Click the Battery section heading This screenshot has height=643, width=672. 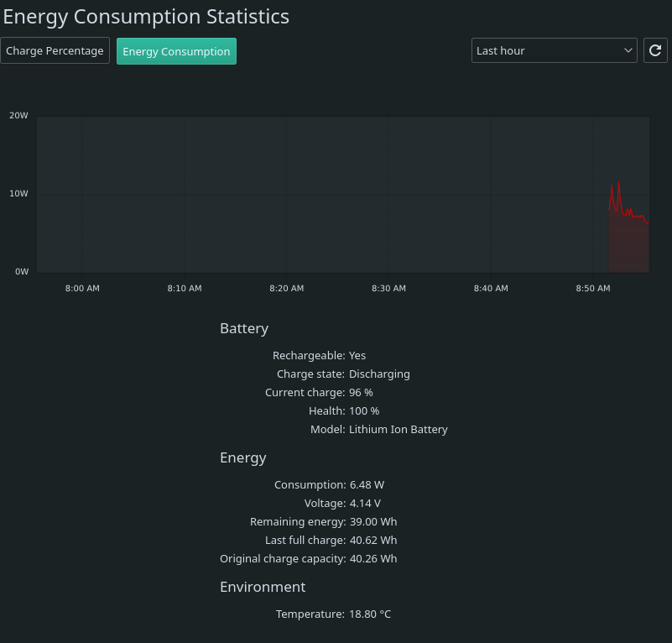tap(244, 328)
